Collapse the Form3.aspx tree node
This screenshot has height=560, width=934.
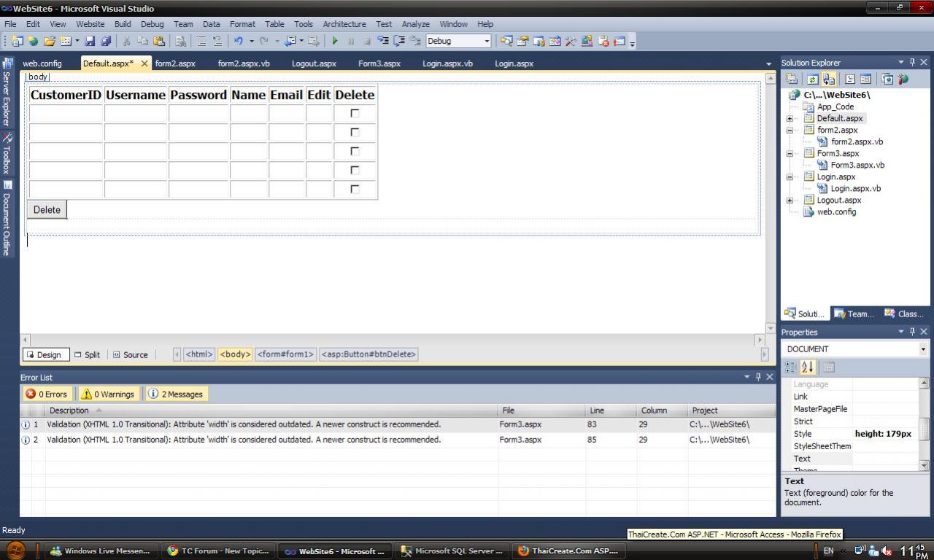coord(790,153)
